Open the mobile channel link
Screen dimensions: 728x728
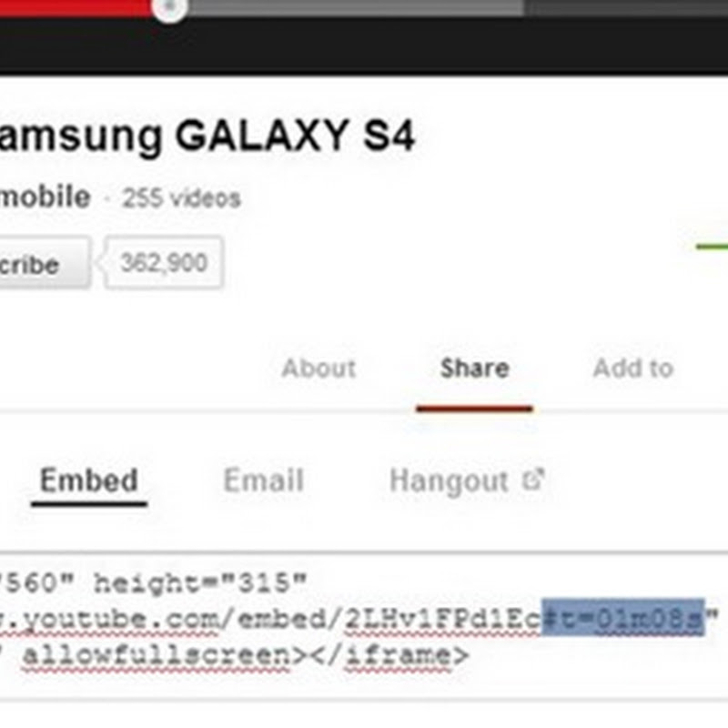pyautogui.click(x=45, y=197)
